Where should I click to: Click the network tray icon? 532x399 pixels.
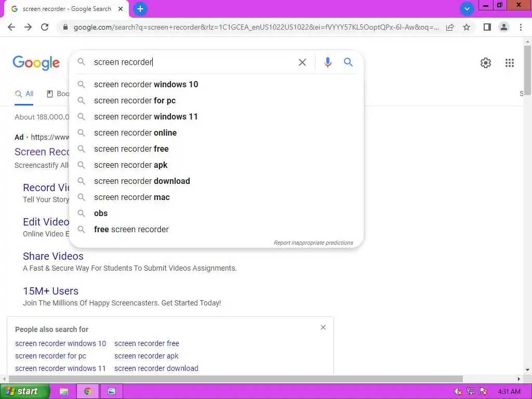471,392
